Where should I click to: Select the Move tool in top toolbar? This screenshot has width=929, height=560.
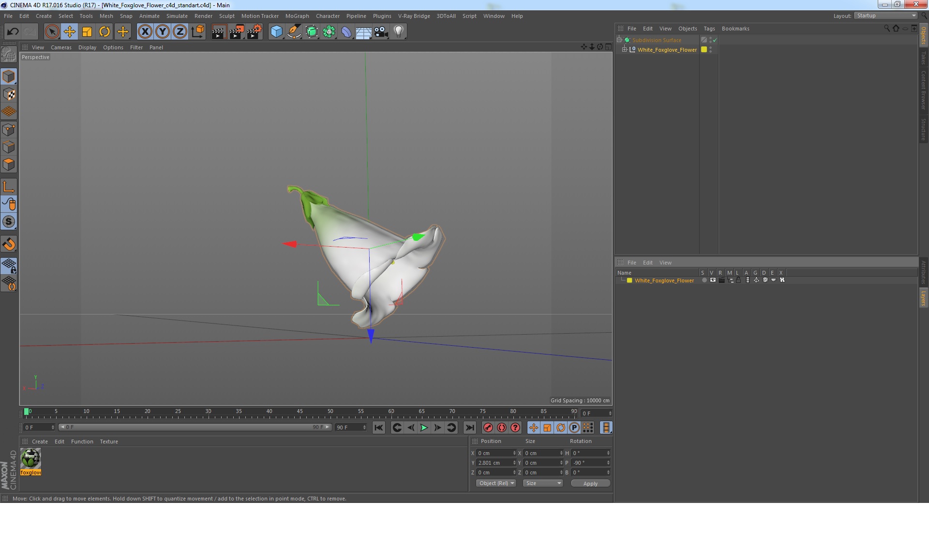(70, 32)
